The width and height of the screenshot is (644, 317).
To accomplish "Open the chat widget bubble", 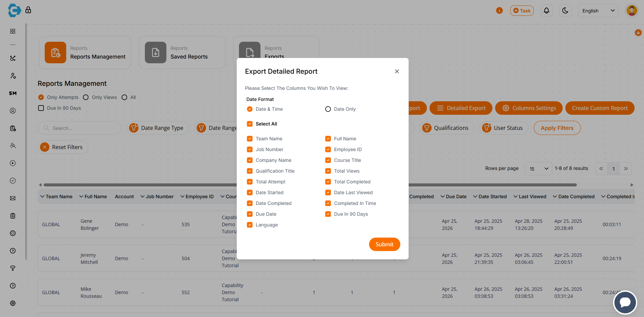I will 625,303.
